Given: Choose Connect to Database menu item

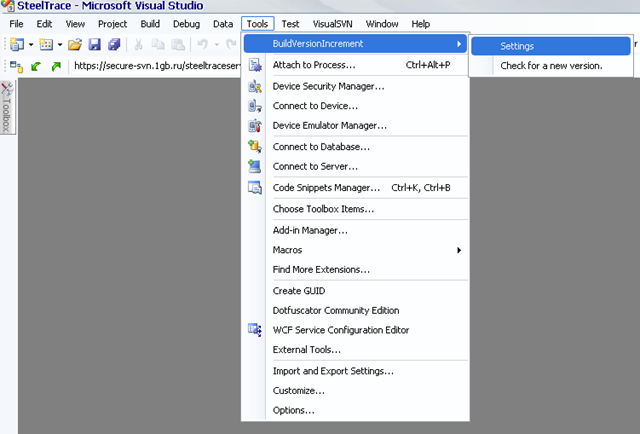Looking at the screenshot, I should [355, 147].
